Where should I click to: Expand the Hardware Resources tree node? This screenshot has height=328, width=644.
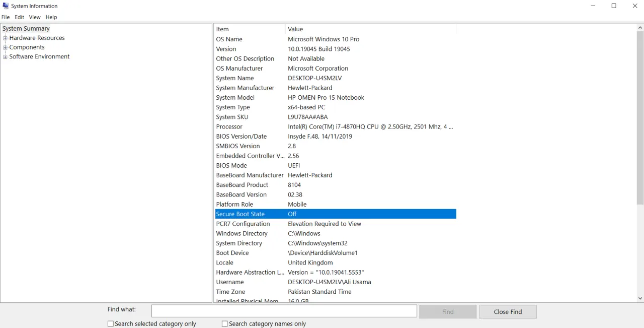pos(5,38)
